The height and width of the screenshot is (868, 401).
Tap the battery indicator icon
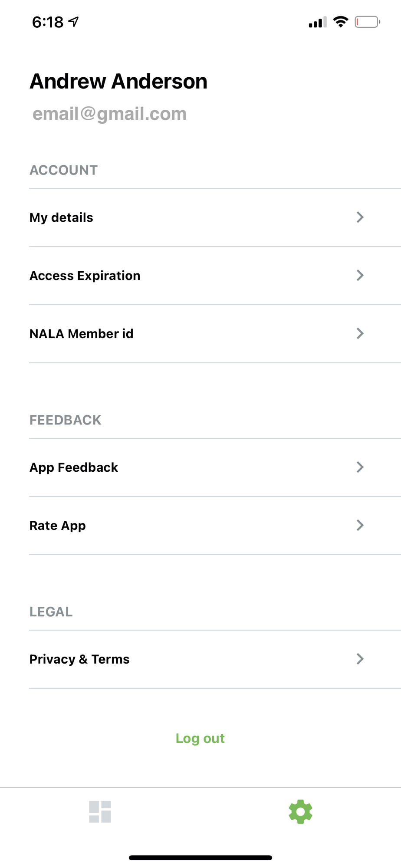(367, 22)
